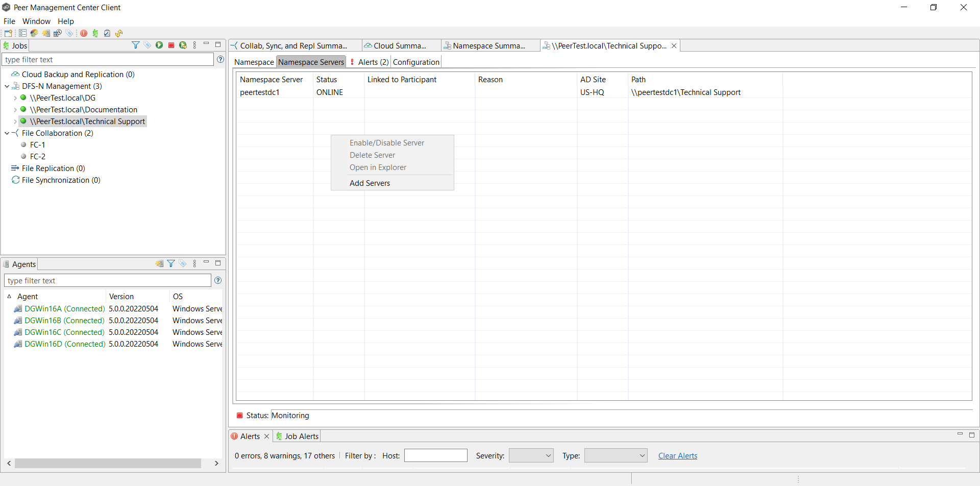Click the green play with arrow icon in Jobs panel
This screenshot has width=980, height=486.
point(183,45)
